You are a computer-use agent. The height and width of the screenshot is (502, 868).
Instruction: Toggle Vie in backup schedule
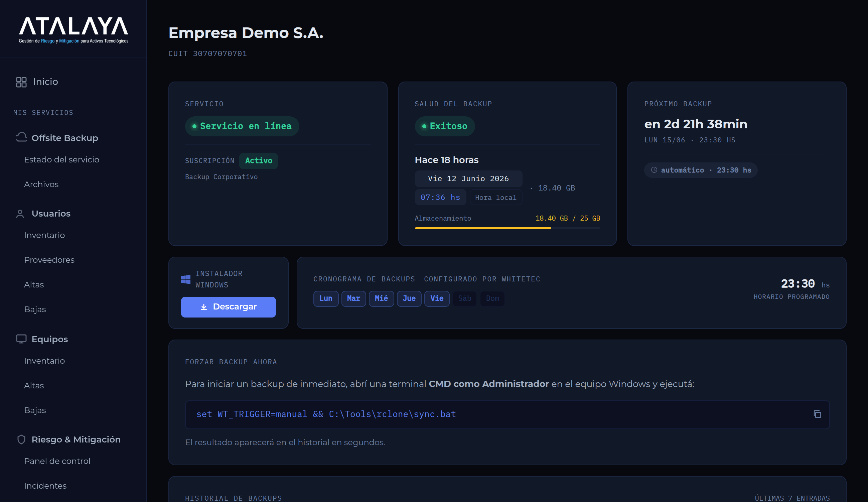click(x=437, y=299)
